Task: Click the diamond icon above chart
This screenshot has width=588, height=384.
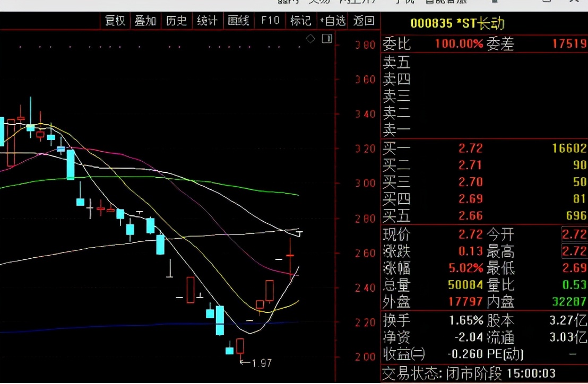Action: coord(310,39)
